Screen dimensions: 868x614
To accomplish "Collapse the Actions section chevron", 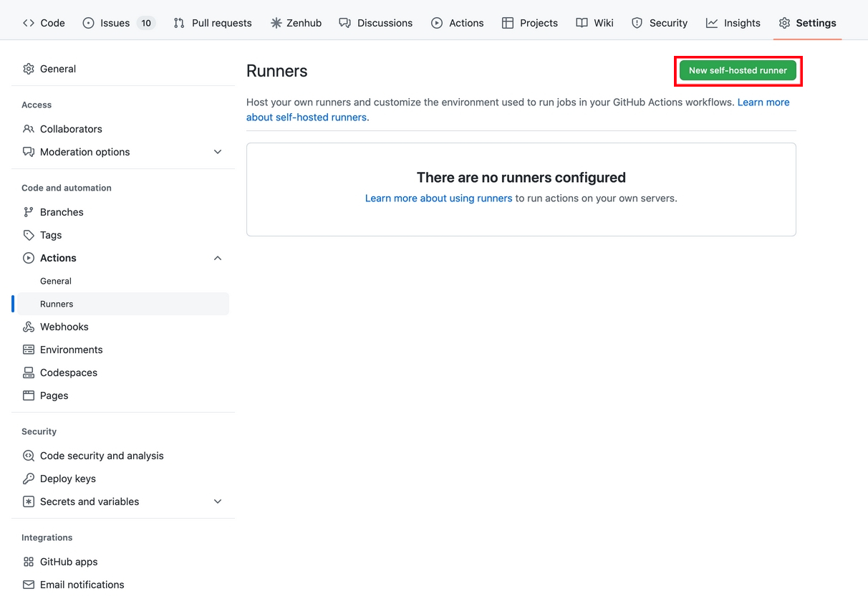I will tap(218, 258).
